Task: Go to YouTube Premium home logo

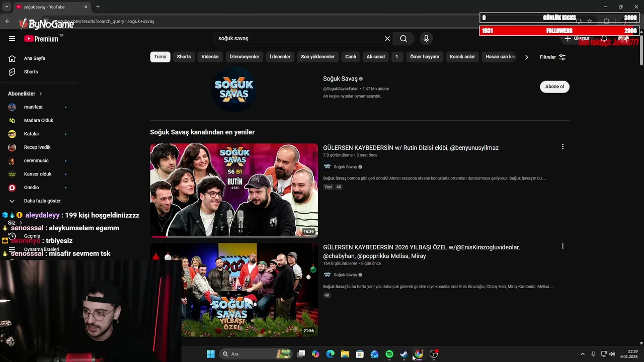Action: pos(41,39)
